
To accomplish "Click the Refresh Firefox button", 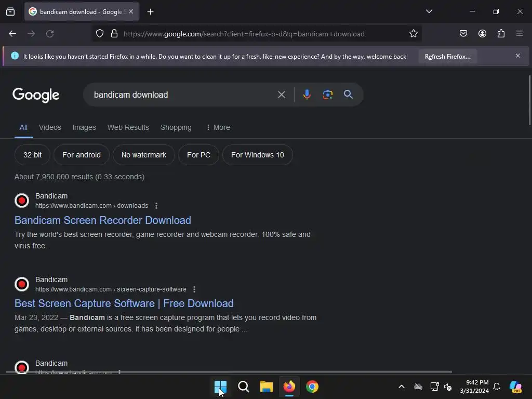I will coord(447,56).
